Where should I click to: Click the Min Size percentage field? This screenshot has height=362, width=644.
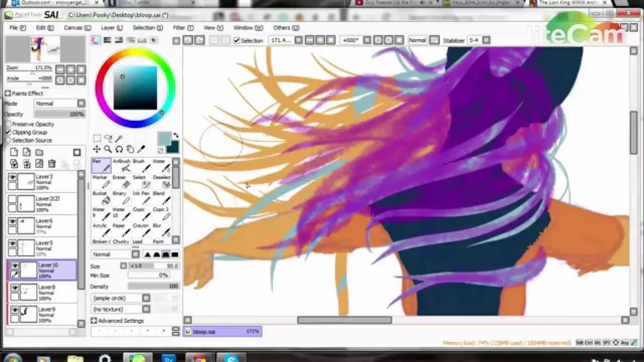pyautogui.click(x=148, y=276)
